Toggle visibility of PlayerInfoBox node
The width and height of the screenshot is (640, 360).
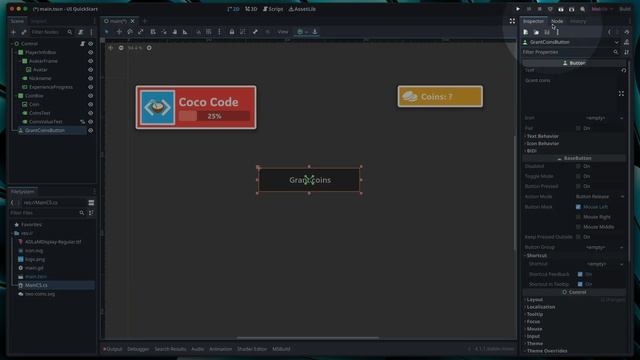(91, 52)
